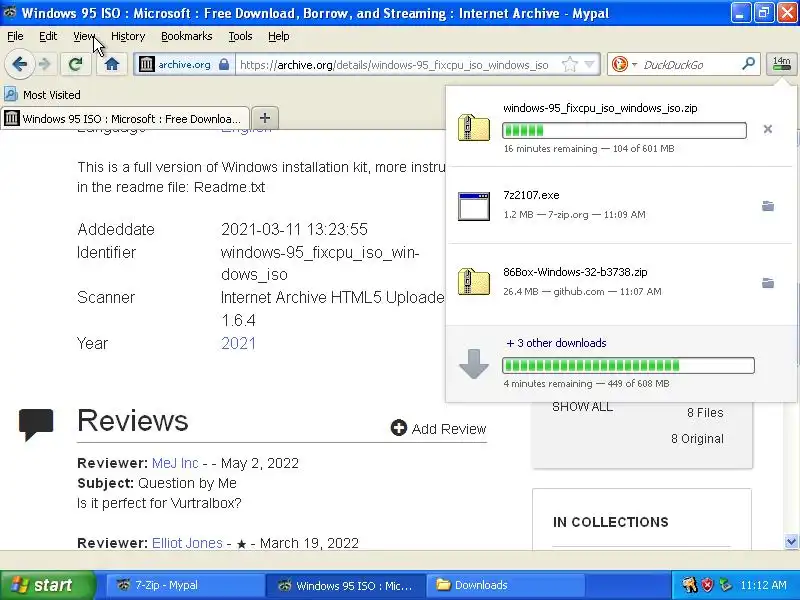The height and width of the screenshot is (600, 800).
Task: Click the Start button
Action: pyautogui.click(x=47, y=585)
